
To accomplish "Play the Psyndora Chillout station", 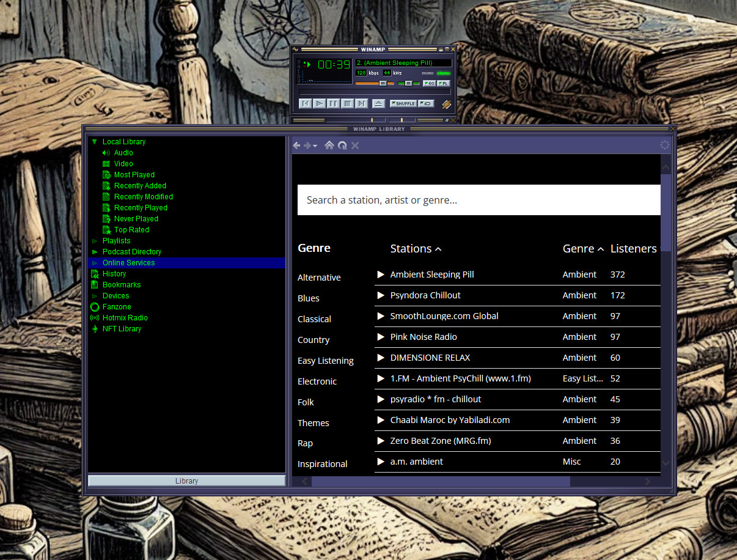I will click(x=381, y=295).
